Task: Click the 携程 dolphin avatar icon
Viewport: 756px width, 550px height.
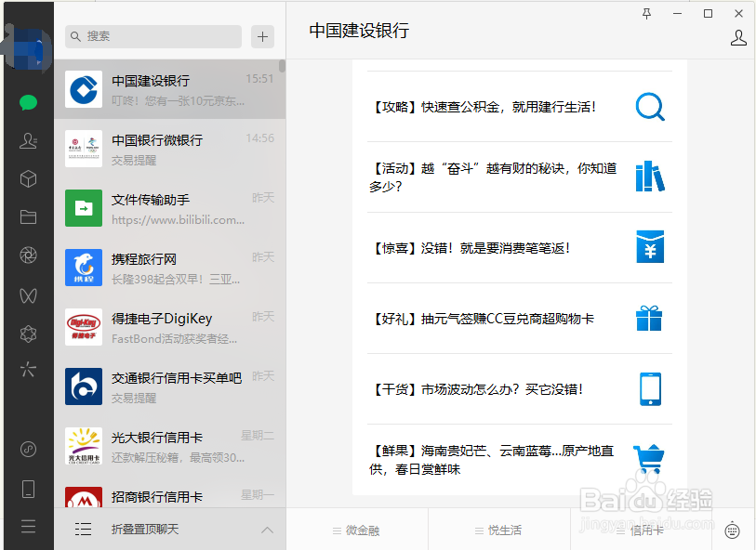Action: [x=84, y=268]
